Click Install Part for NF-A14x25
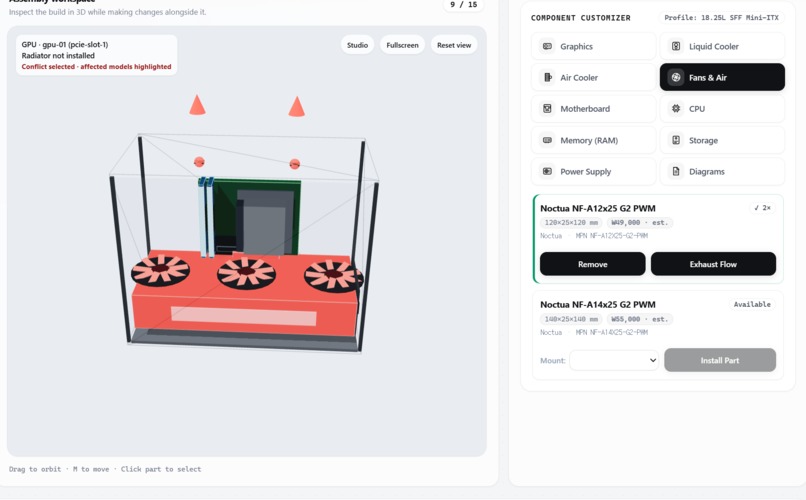 tap(720, 360)
